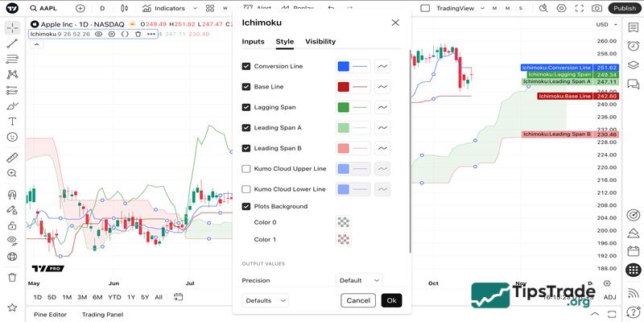This screenshot has width=644, height=322.
Task: Click the trash icon in left toolbar
Action: [x=12, y=277]
